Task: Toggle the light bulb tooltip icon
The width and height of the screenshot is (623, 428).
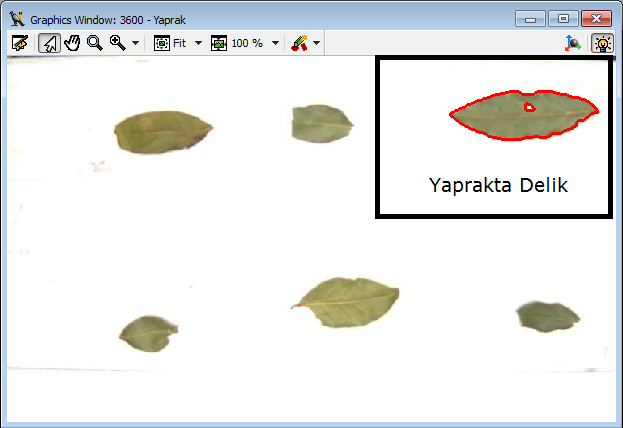Action: click(x=602, y=43)
